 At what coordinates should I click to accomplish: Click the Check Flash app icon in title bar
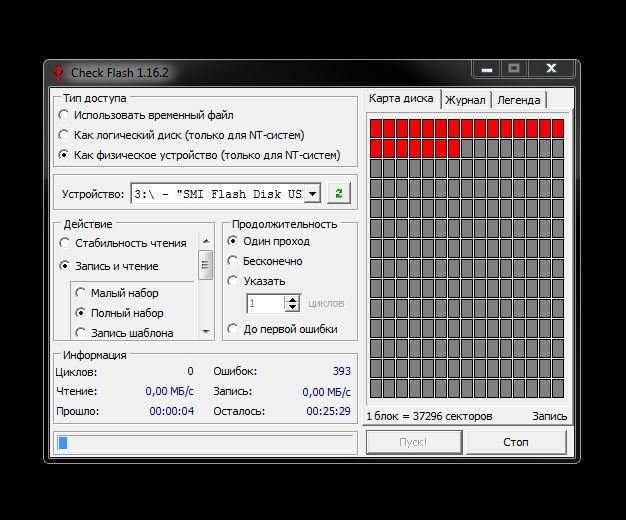point(58,73)
